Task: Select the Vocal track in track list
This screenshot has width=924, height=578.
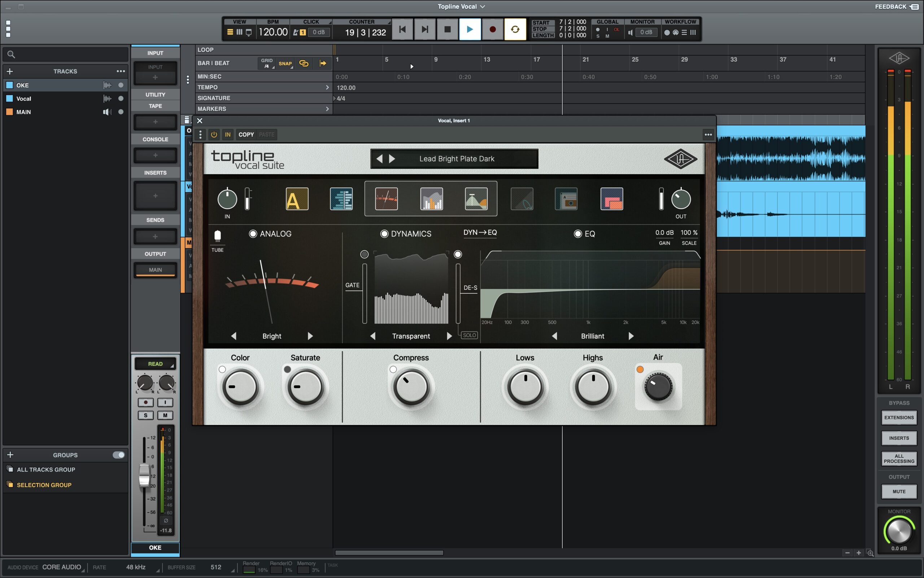Action: (65, 99)
